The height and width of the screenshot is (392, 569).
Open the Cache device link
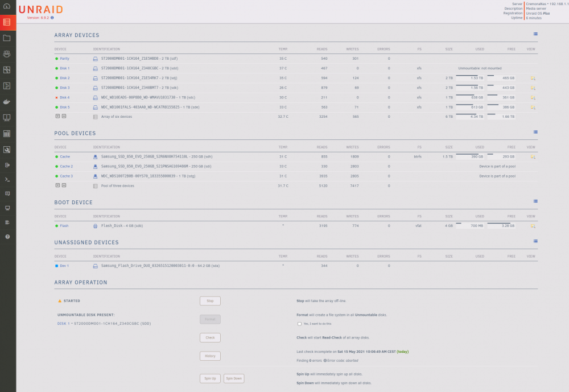(x=65, y=157)
